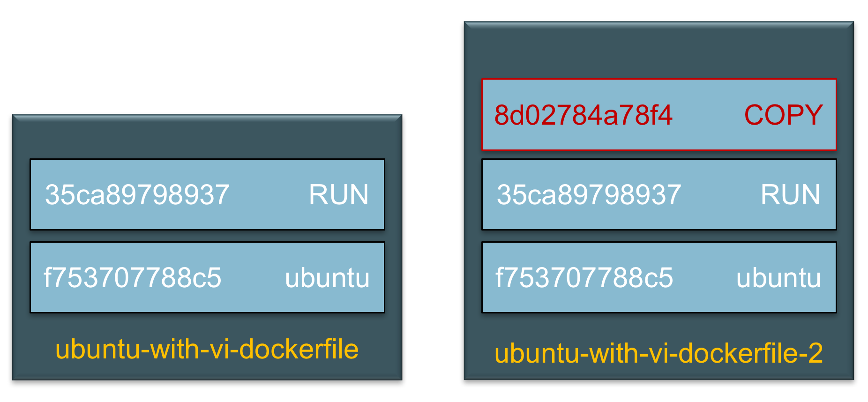Select f753707788c5 in the right image
Screen dimensions: 868x402
click(584, 278)
